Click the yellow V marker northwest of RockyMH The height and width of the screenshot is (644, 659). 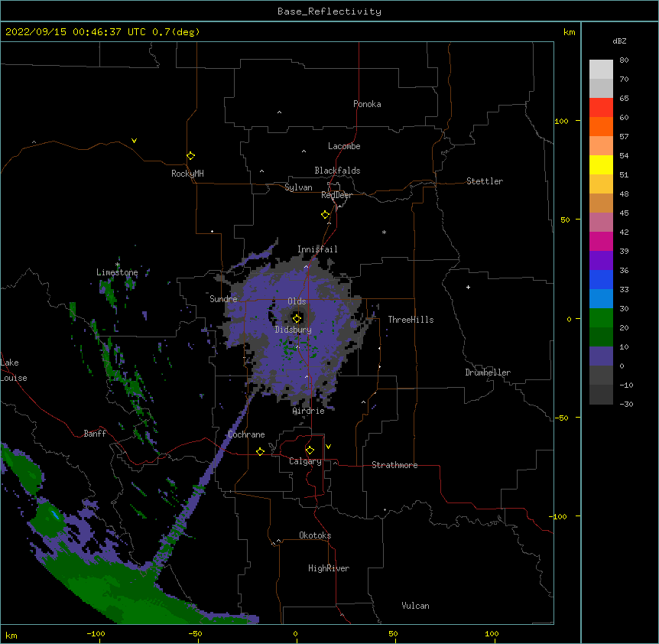(134, 141)
